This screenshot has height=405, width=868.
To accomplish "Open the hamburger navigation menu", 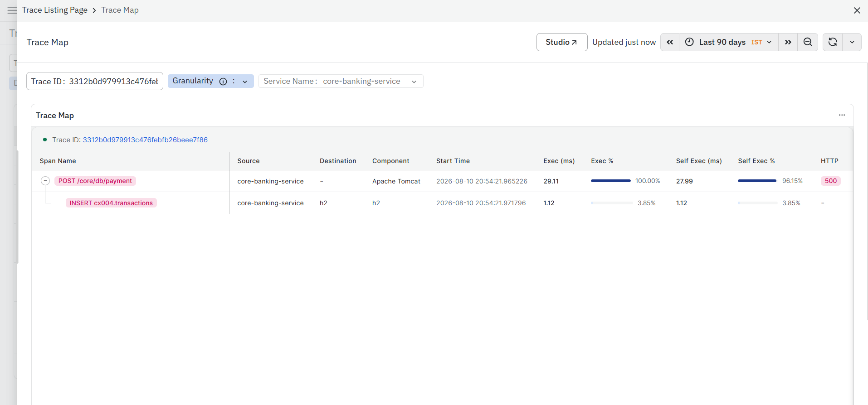I will point(12,10).
